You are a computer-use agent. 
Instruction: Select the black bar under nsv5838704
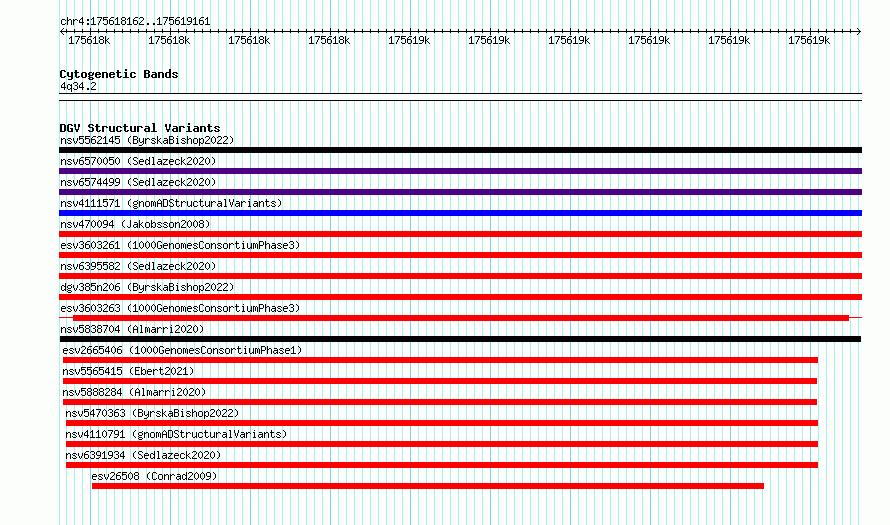point(460,339)
